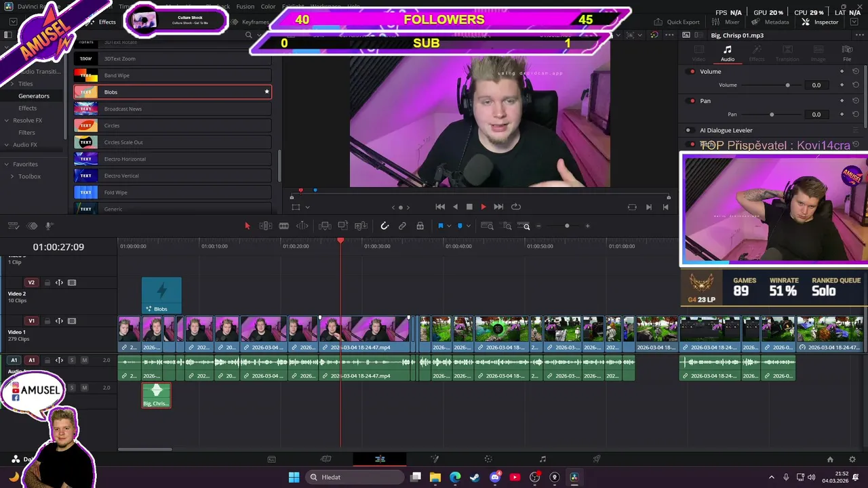Reset the Pan section
The image size is (868, 488).
point(856,101)
